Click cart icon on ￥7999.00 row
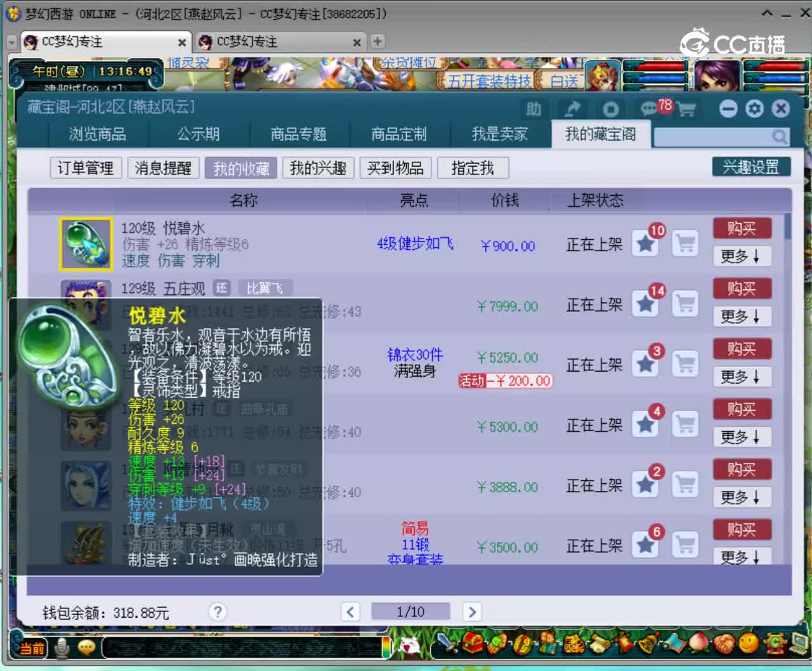This screenshot has width=812, height=671. (x=685, y=304)
